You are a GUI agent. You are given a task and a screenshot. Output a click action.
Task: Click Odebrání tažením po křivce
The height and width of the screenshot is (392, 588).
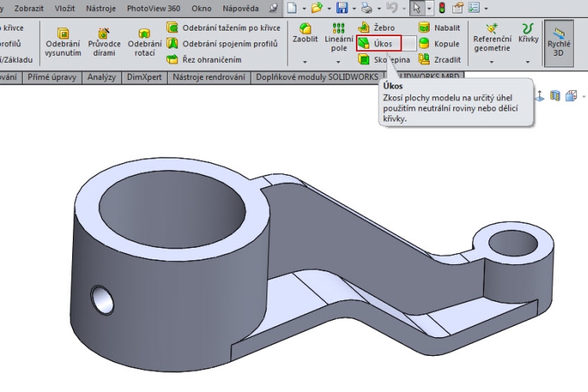point(223,27)
